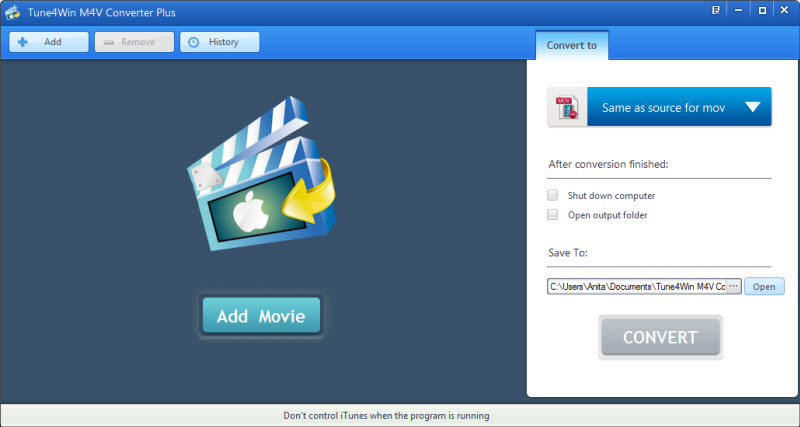Open the History list
Image resolution: width=800 pixels, height=427 pixels.
219,42
